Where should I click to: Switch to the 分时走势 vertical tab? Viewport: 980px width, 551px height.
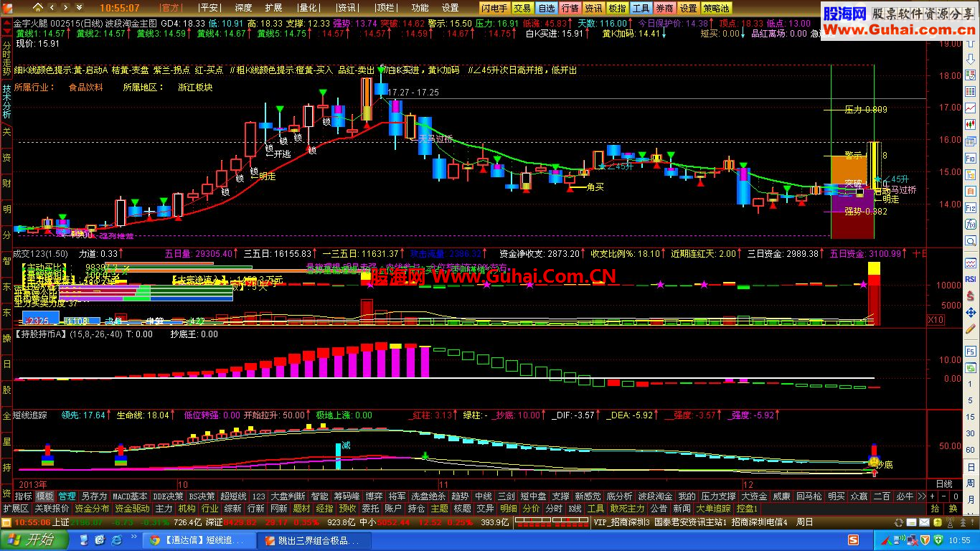6,60
